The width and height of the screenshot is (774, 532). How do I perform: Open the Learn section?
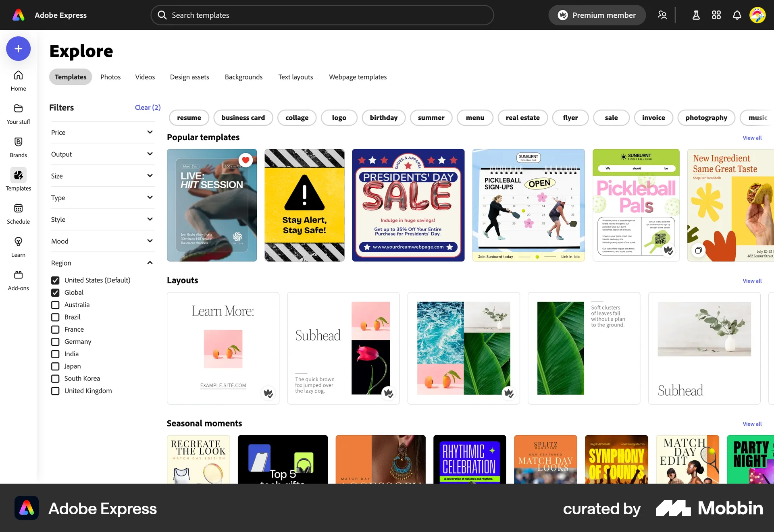(x=18, y=247)
